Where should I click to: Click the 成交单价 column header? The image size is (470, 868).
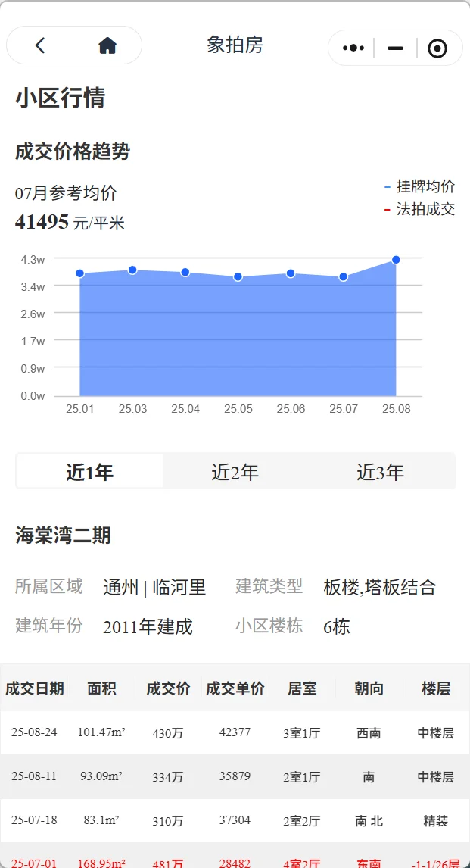click(x=235, y=688)
